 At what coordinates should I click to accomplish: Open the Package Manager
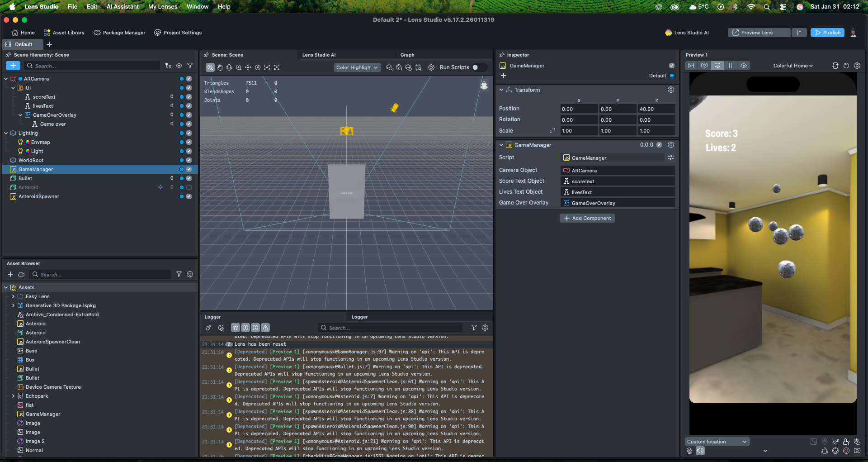coord(119,33)
